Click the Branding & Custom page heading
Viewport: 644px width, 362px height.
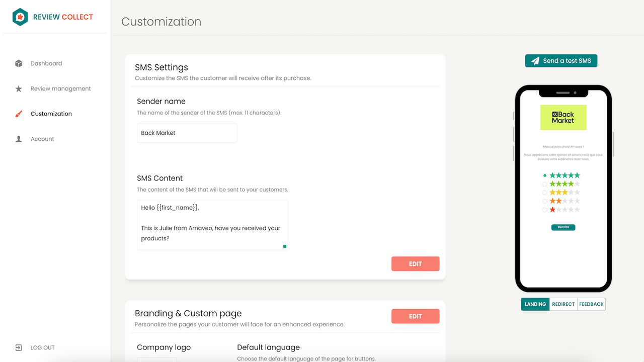click(x=188, y=313)
